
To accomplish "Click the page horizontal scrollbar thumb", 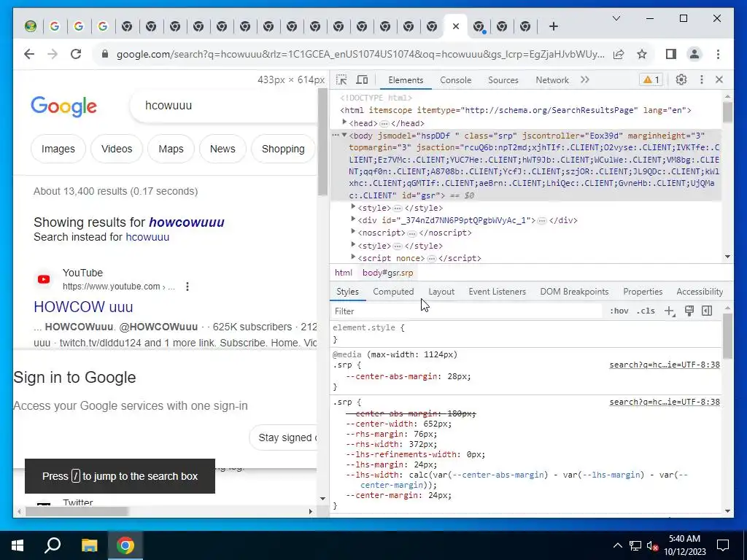I will coord(77,511).
